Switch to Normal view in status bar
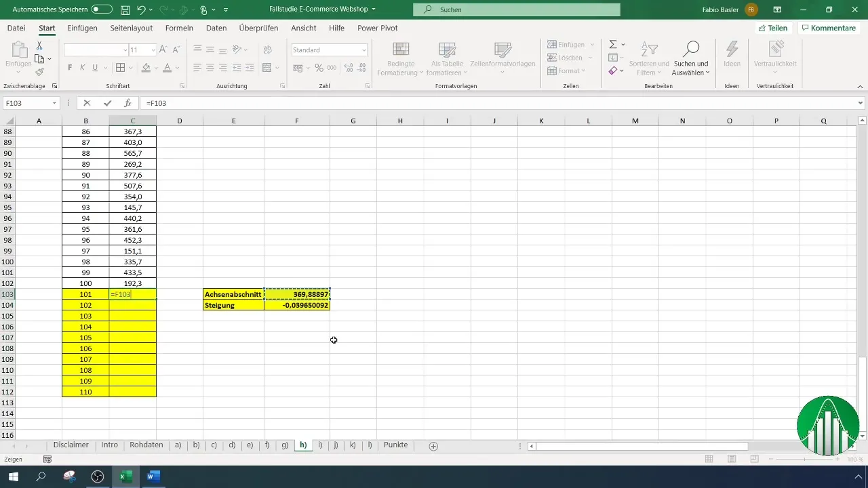The width and height of the screenshot is (868, 488). [x=709, y=459]
